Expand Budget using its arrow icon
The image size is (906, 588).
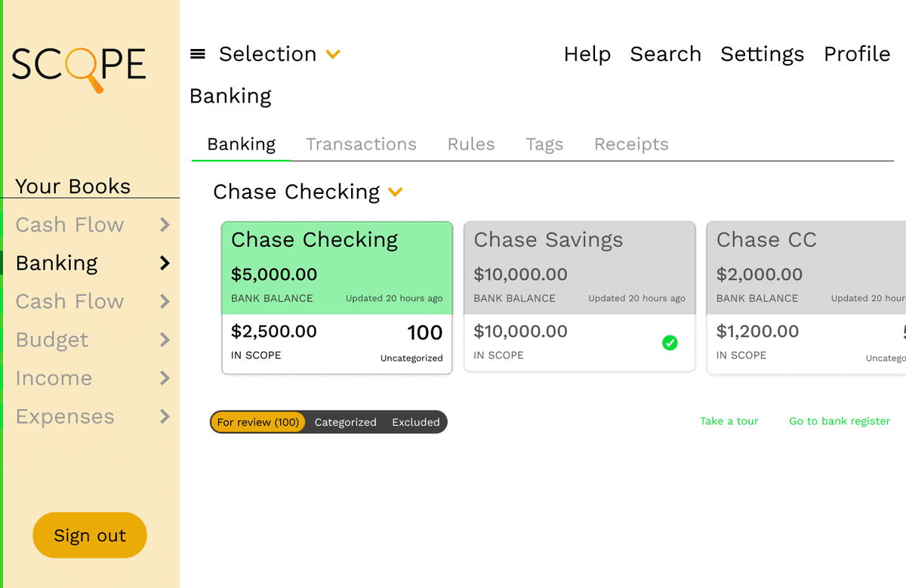pos(165,340)
